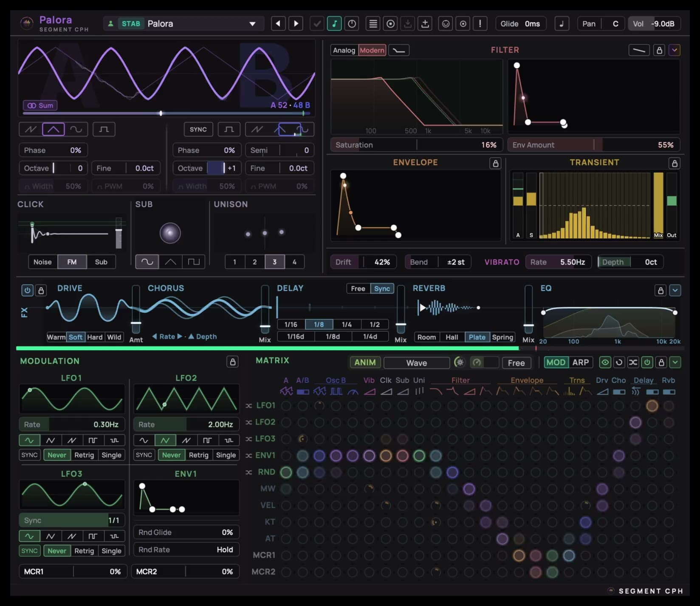Lock the ENVELOPE section
Viewport: 700px width, 606px height.
click(x=495, y=163)
